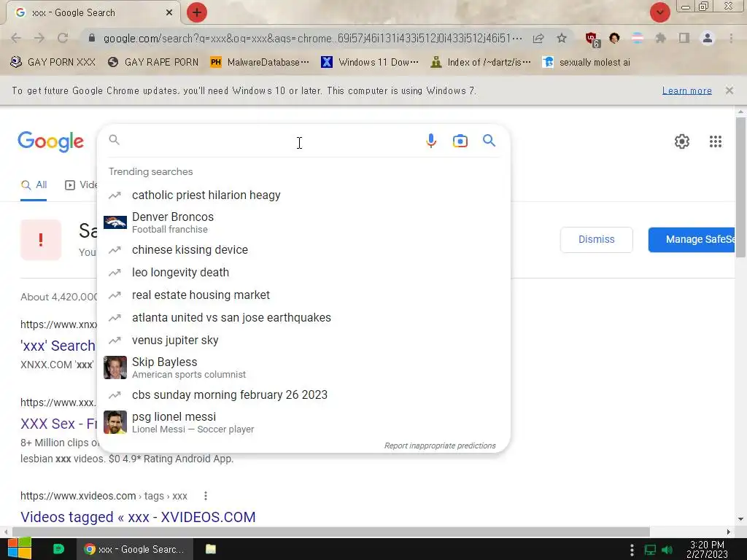Select atlanta united vs san jose earthquakes
This screenshot has width=747, height=560.
(303, 318)
